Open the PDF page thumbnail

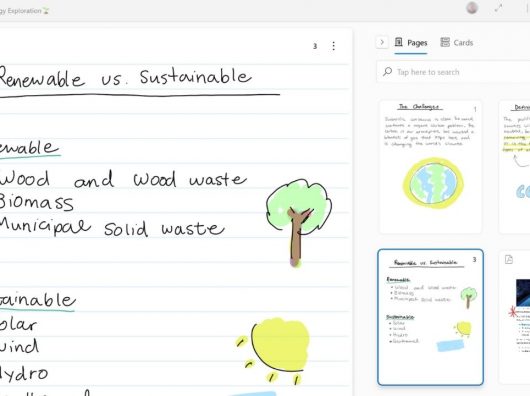[514, 317]
